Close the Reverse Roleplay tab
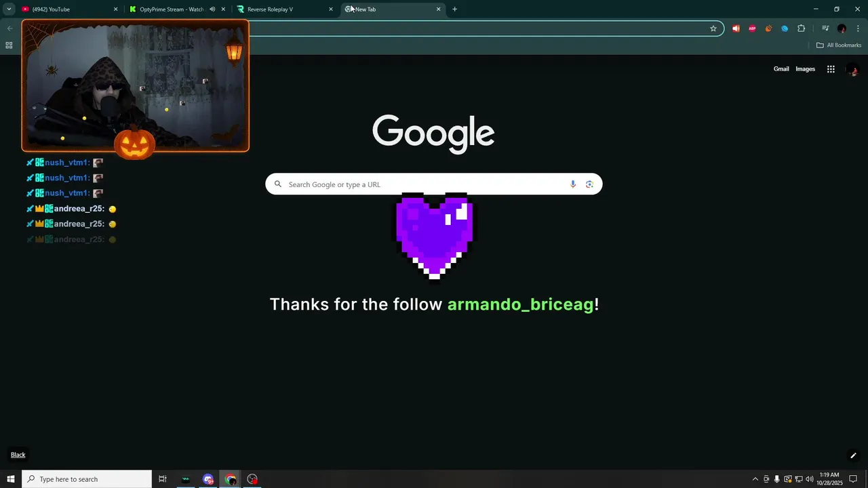Screen dimensions: 868x488 [x=331, y=9]
